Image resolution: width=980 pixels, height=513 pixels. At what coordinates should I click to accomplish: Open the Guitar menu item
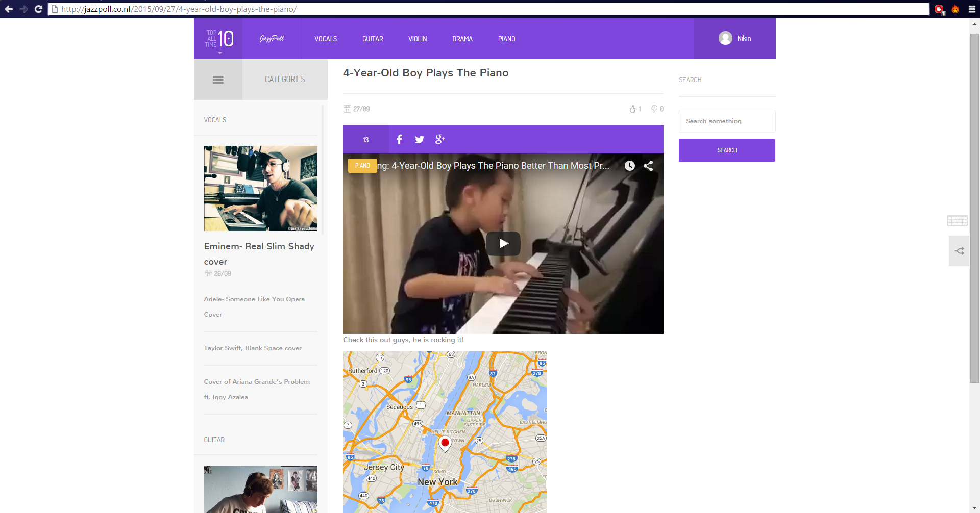click(x=373, y=39)
